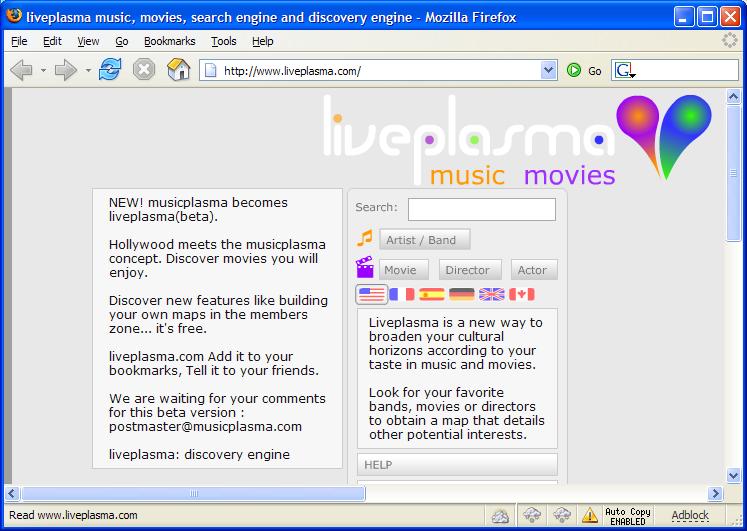The width and height of the screenshot is (747, 531).
Task: Reload the page with the Refresh icon
Action: pyautogui.click(x=110, y=70)
